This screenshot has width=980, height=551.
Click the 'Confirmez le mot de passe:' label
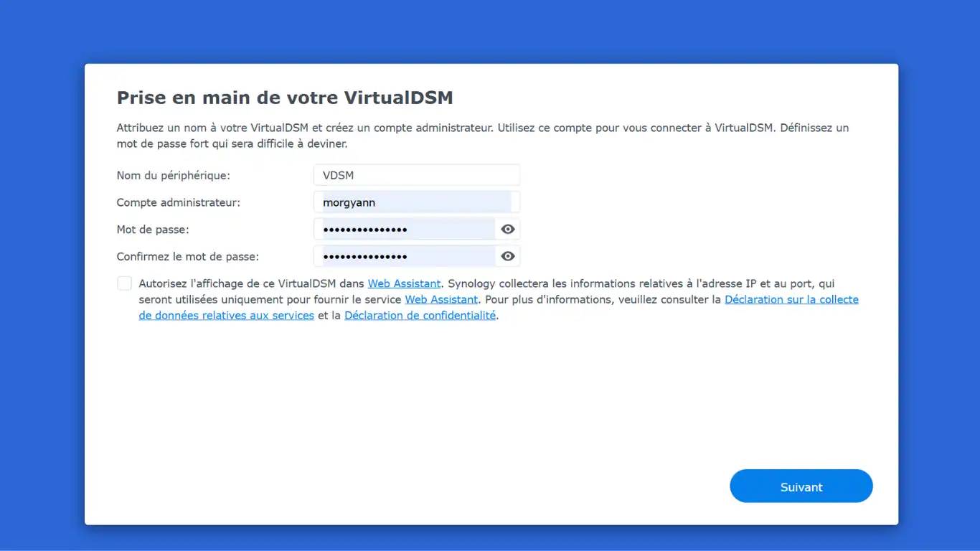(x=187, y=256)
